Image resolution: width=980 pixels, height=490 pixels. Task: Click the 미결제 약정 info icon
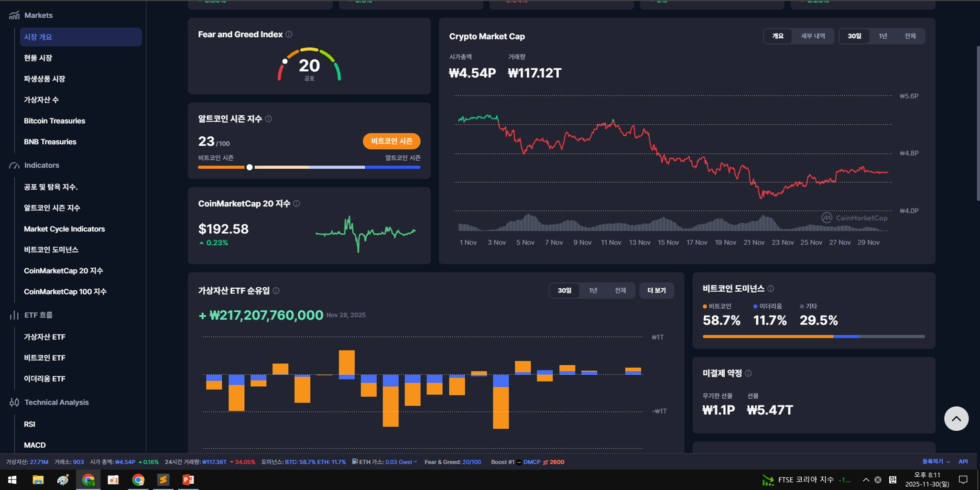coord(748,373)
